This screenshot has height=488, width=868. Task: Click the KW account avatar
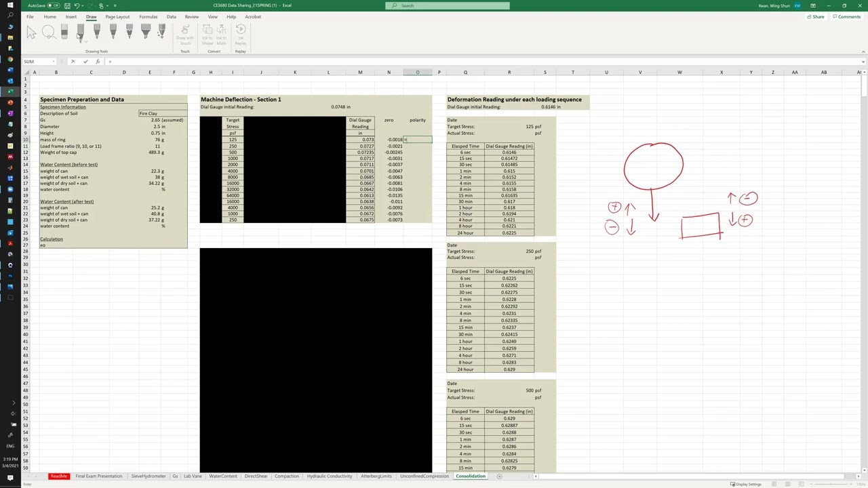tap(796, 5)
